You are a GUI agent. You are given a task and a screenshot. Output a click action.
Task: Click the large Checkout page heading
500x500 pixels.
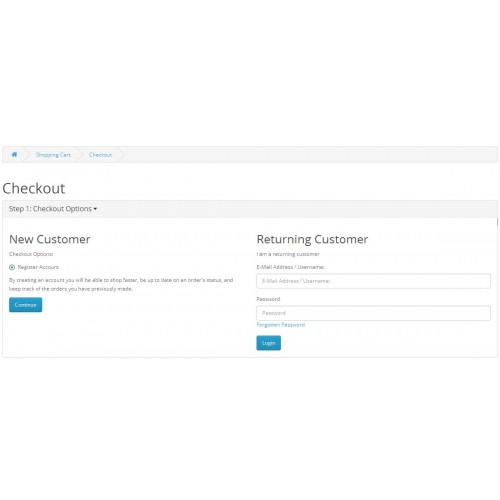tap(34, 188)
